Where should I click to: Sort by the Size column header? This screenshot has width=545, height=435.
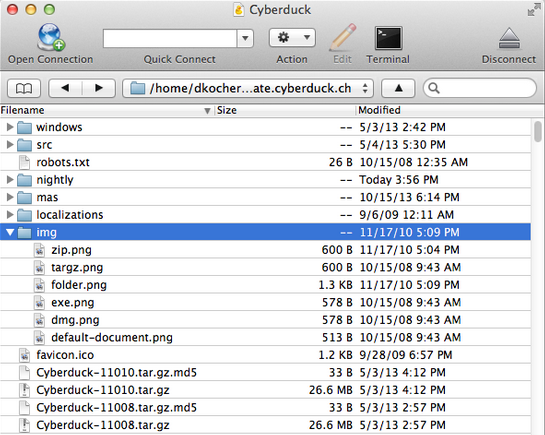[x=285, y=110]
